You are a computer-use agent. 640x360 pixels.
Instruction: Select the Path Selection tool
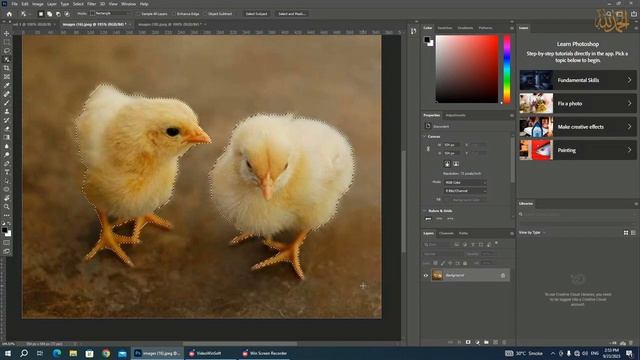[7, 181]
